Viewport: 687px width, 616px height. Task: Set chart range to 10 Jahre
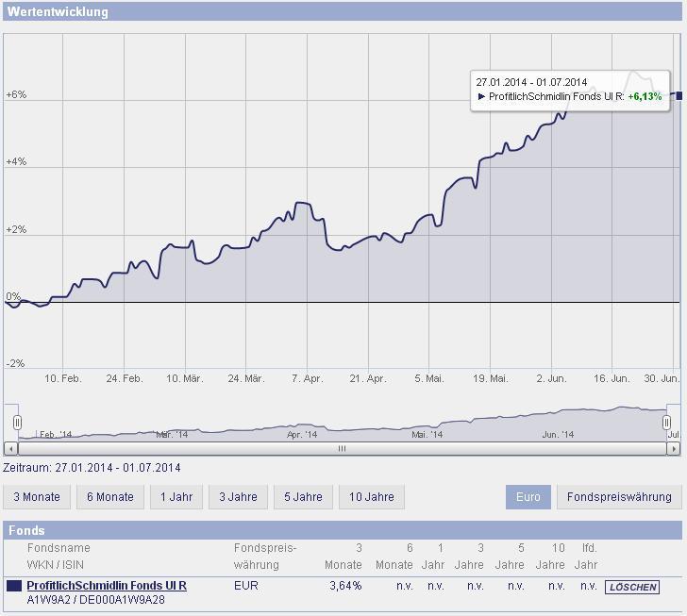click(372, 497)
